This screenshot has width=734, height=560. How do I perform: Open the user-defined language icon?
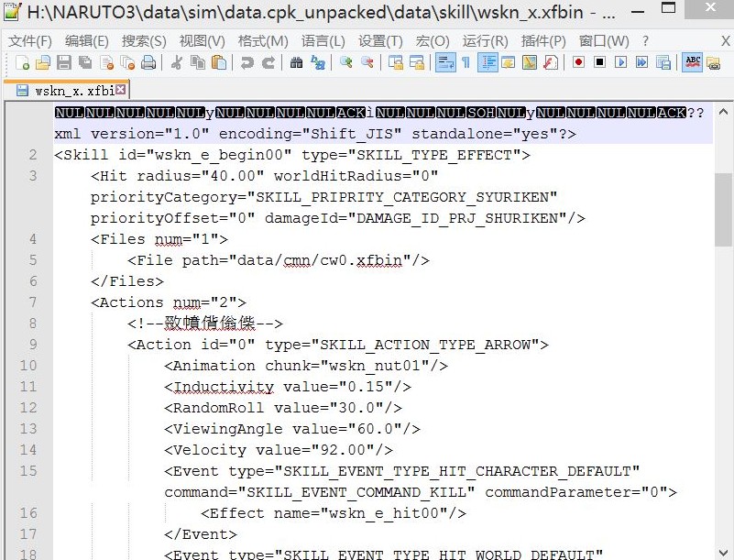pos(509,62)
